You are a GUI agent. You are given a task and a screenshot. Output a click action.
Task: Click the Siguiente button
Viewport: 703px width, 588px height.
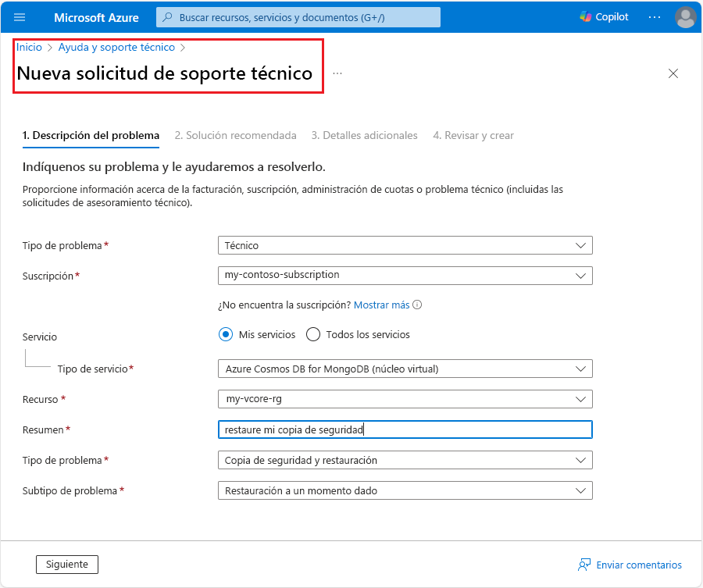(x=66, y=564)
